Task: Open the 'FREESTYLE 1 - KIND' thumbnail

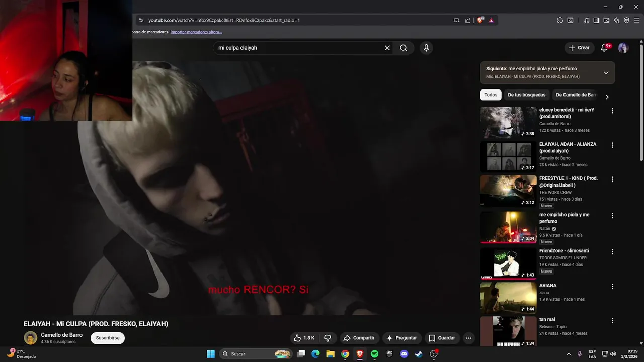Action: pos(508,191)
